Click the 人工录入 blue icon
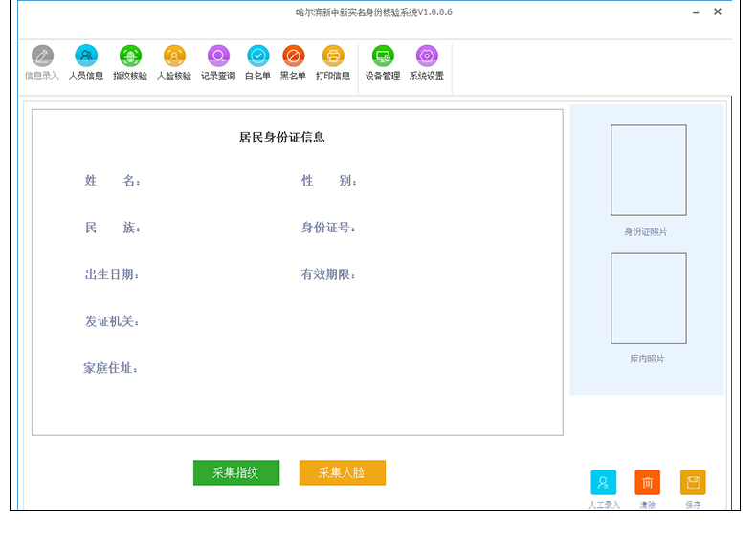This screenshot has width=756, height=547. click(x=603, y=482)
